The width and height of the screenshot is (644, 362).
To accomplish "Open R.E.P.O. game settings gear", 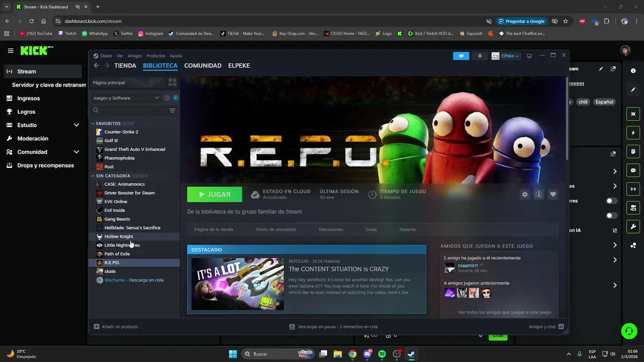I will [525, 195].
